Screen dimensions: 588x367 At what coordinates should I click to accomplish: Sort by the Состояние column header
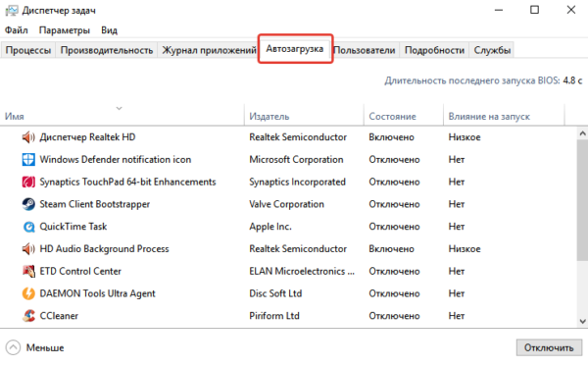pos(392,117)
